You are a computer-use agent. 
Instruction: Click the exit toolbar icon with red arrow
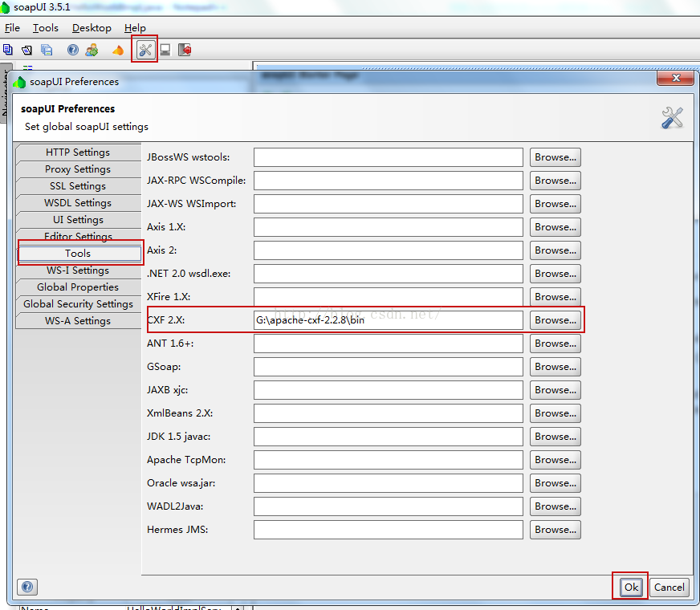point(185,50)
